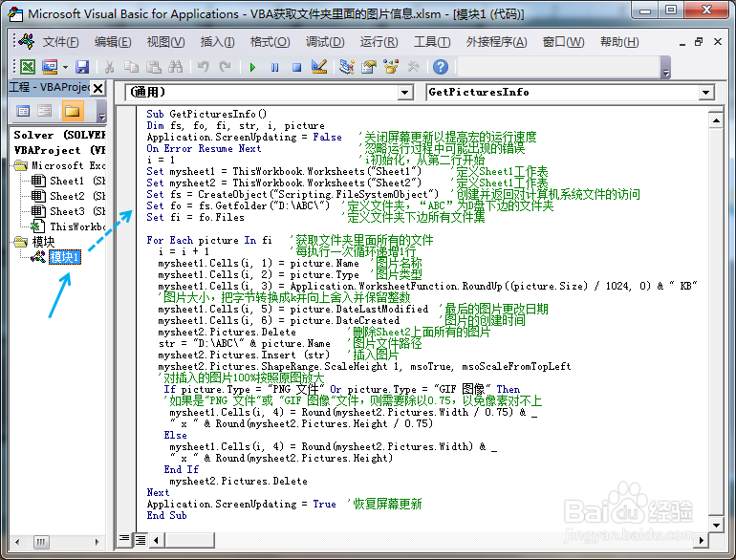Click the Paste clipboard icon
Viewport: 736px width, 560px height.
click(x=154, y=67)
